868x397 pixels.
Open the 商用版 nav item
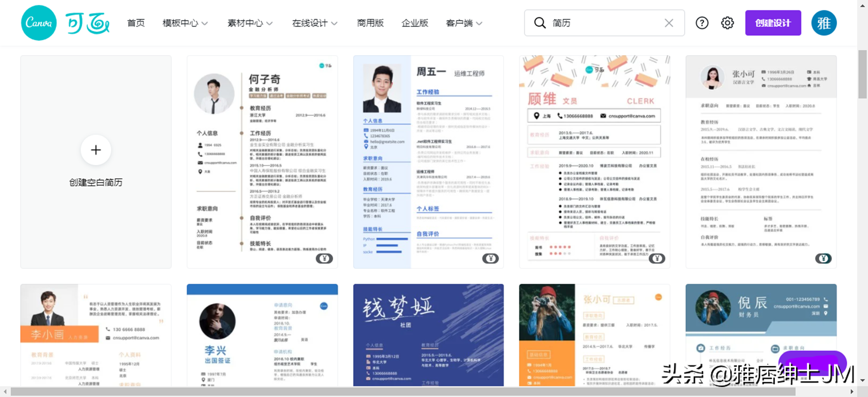click(370, 23)
